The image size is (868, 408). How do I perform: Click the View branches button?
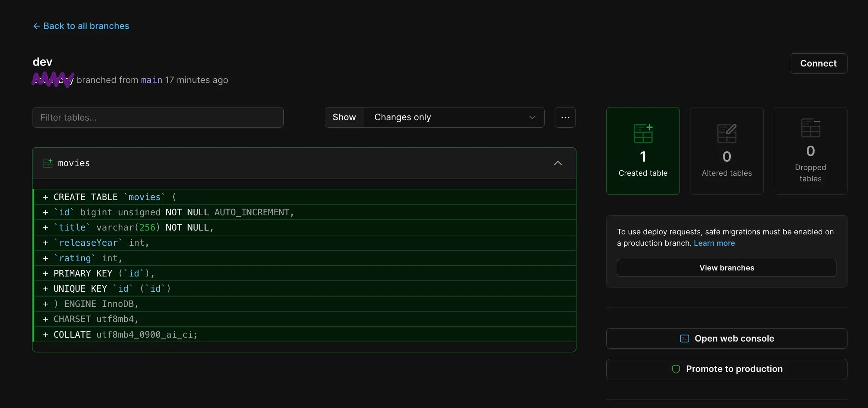727,268
